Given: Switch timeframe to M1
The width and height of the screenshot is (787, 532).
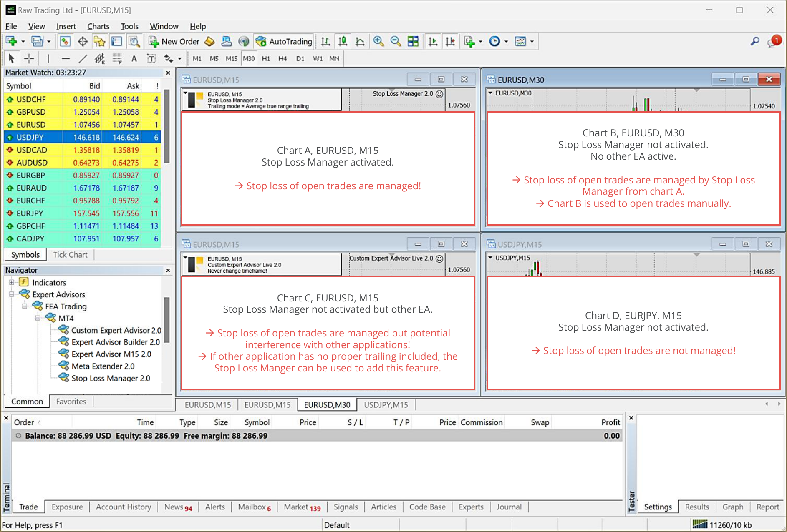Looking at the screenshot, I should point(197,58).
